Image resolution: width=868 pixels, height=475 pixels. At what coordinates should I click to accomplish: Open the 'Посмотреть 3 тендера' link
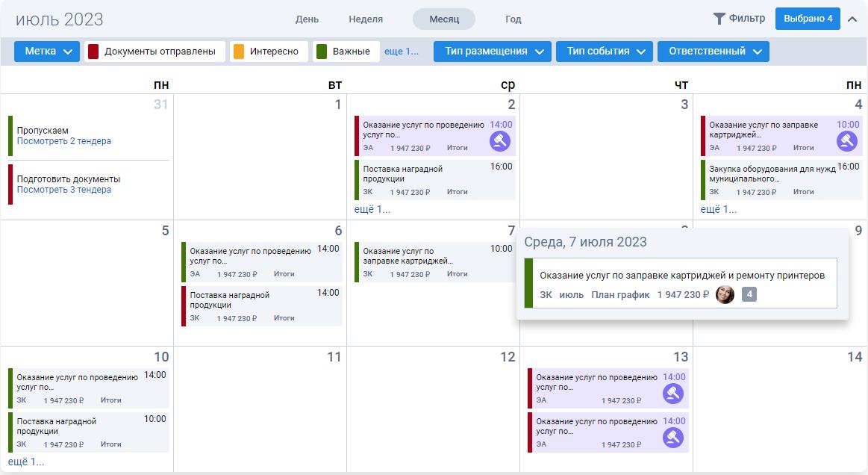point(64,190)
